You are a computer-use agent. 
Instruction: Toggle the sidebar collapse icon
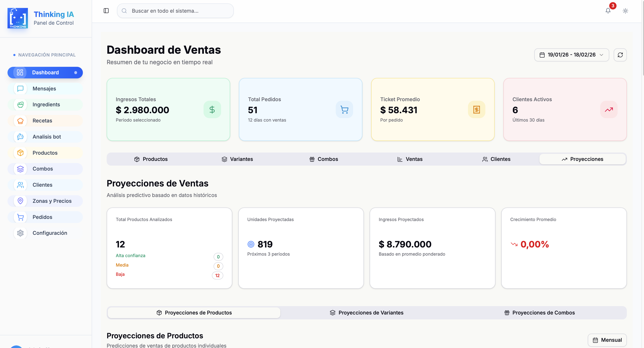click(106, 11)
